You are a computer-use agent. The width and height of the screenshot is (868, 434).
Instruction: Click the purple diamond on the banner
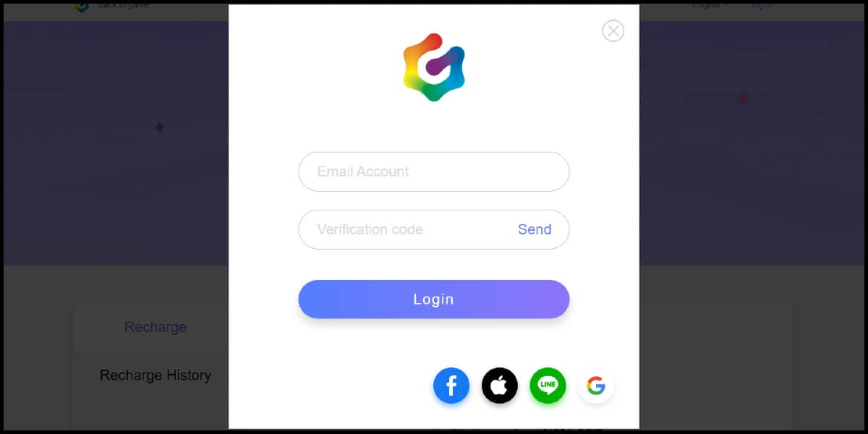coord(160,127)
